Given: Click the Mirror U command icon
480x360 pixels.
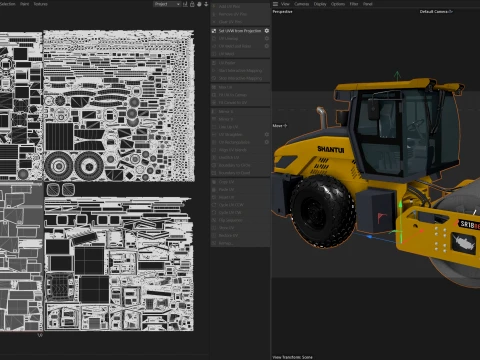Looking at the screenshot, I should (214, 111).
